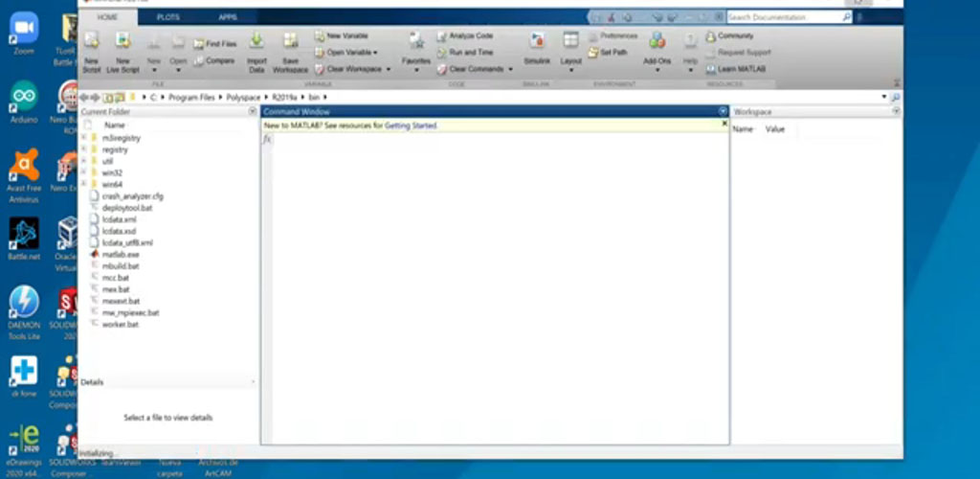The height and width of the screenshot is (479, 980).
Task: Expand the m3iregistry folder
Action: [x=84, y=138]
